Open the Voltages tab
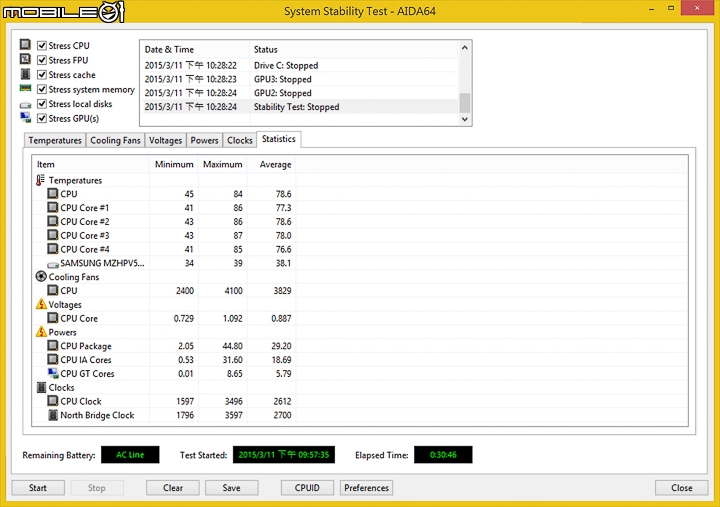Screen dimensions: 720x507 pyautogui.click(x=165, y=140)
